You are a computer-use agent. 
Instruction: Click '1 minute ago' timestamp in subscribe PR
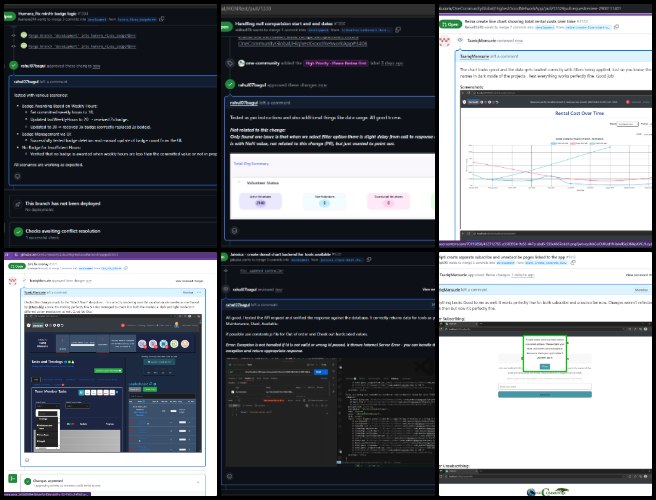click(523, 275)
